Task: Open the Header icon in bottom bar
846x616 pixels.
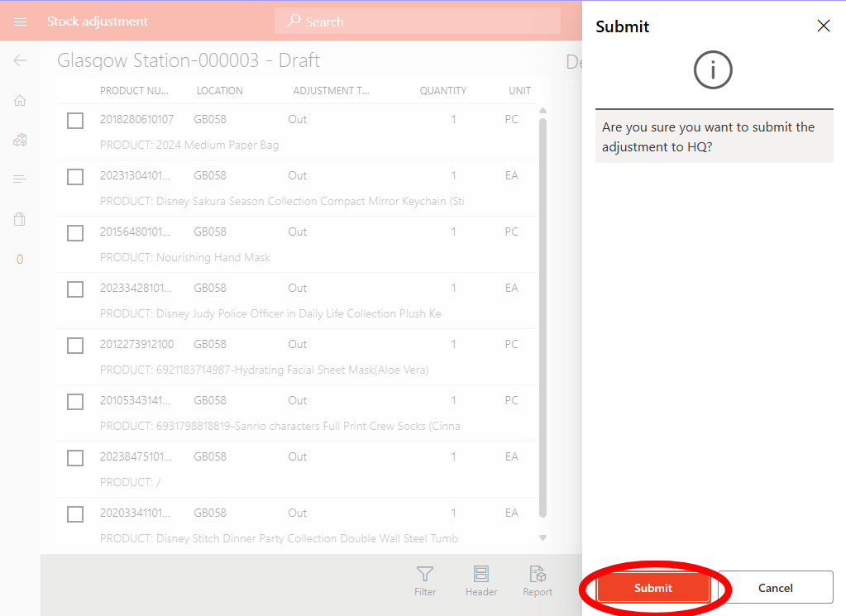Action: click(480, 580)
